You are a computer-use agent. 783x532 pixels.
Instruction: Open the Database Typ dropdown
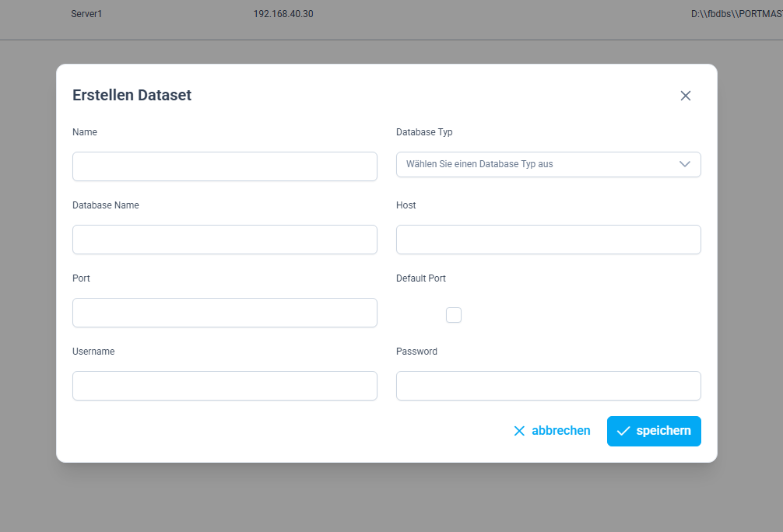pos(548,164)
